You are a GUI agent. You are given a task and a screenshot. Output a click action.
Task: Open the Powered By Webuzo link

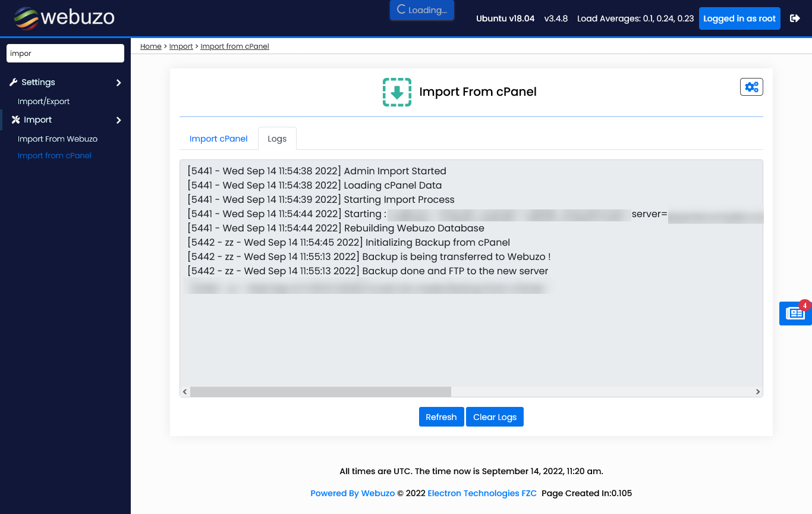(352, 493)
